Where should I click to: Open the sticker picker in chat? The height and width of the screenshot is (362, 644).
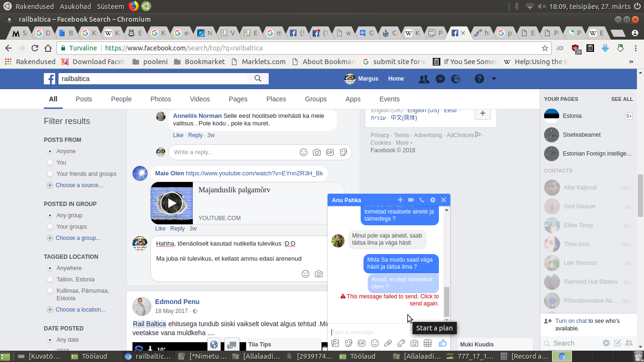348,343
